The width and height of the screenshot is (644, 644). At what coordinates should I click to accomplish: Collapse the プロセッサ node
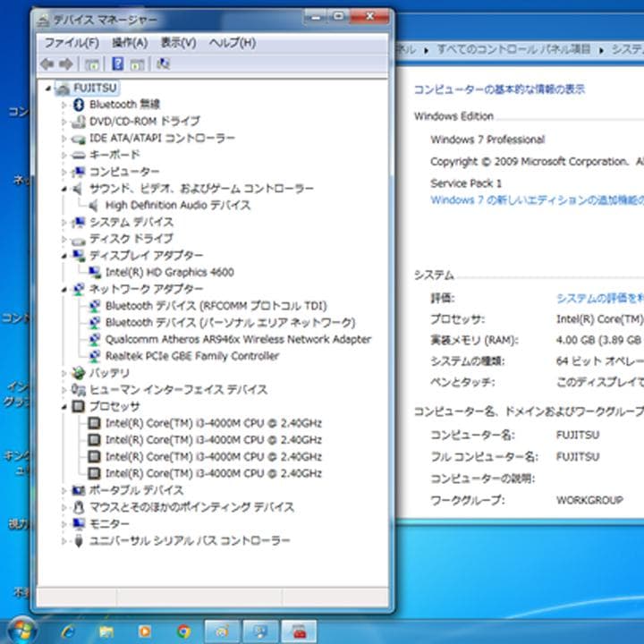point(64,407)
